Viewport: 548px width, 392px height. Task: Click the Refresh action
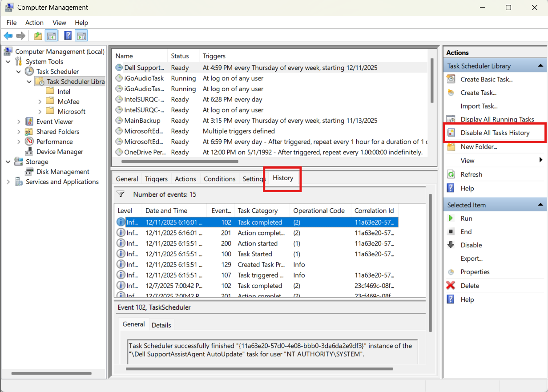tap(471, 174)
